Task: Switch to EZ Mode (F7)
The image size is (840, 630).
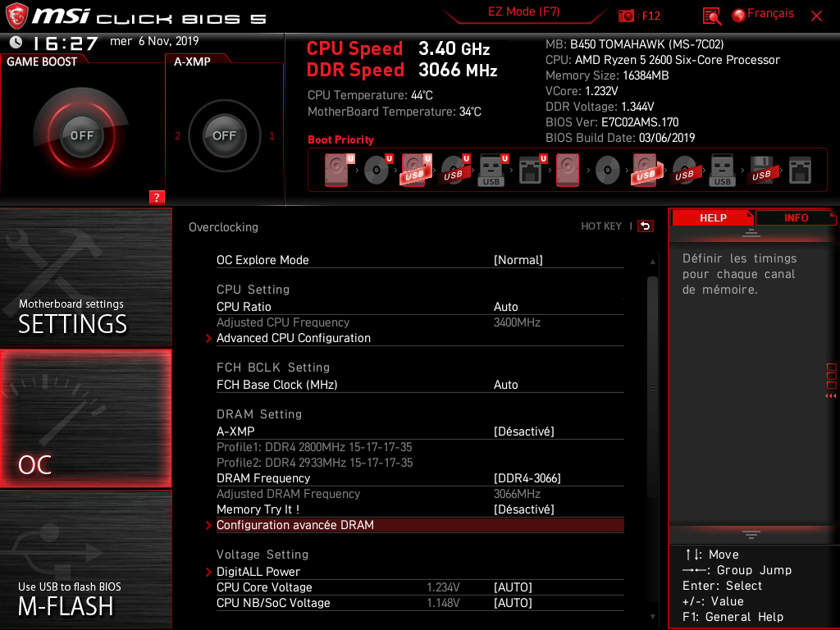Action: (523, 11)
